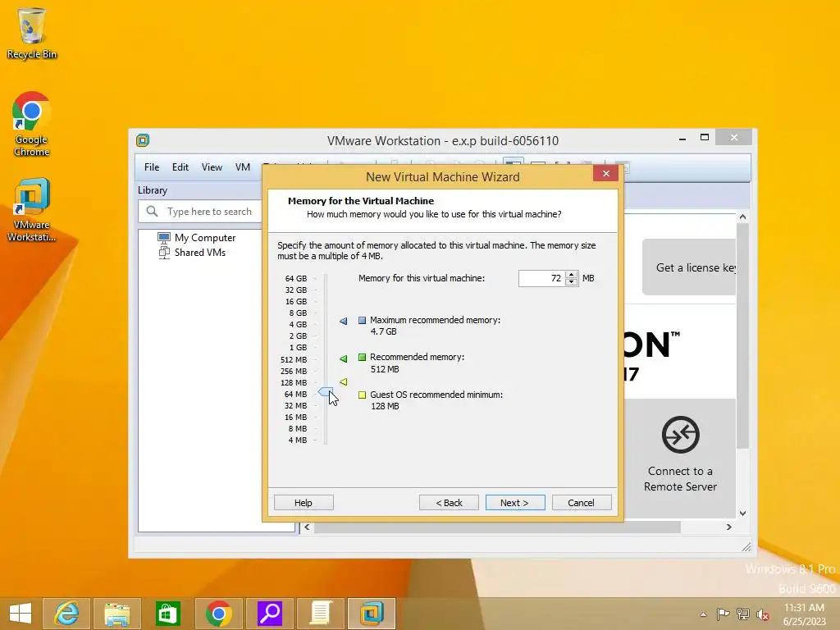This screenshot has width=840, height=630.
Task: Click the green recommended memory marker arrow
Action: point(344,358)
